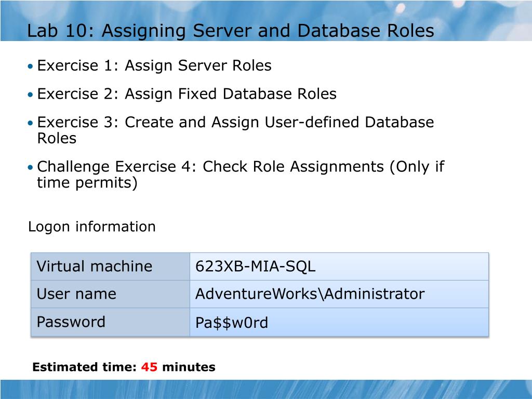This screenshot has width=532, height=399.
Task: Click the bullet marker beside Exercise 3
Action: click(30, 122)
